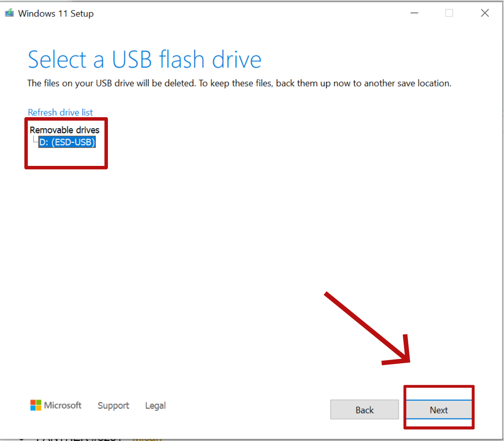Click empty title bar space beside the title
The image size is (504, 441).
coord(252,13)
